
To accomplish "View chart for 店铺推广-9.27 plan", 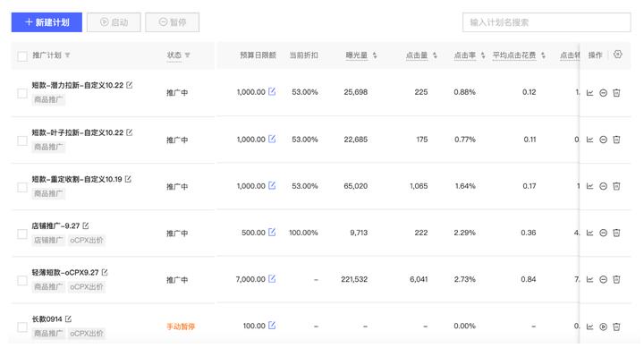I will click(589, 233).
